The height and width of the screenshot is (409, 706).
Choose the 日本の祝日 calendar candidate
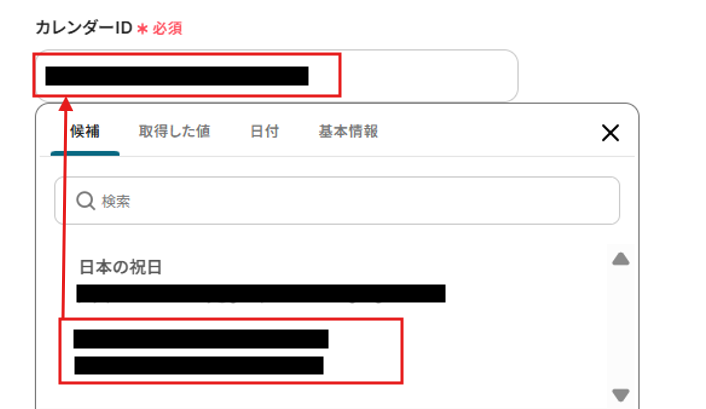tap(120, 267)
